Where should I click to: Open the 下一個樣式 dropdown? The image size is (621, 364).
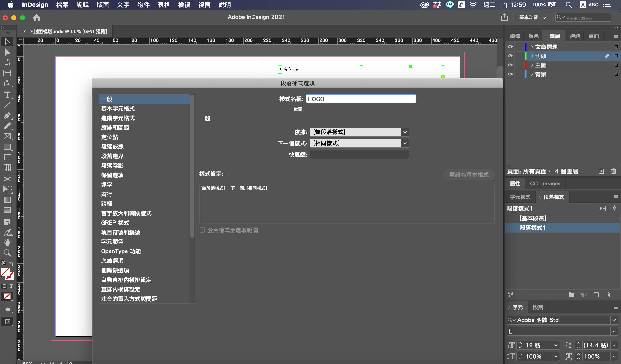click(x=405, y=144)
